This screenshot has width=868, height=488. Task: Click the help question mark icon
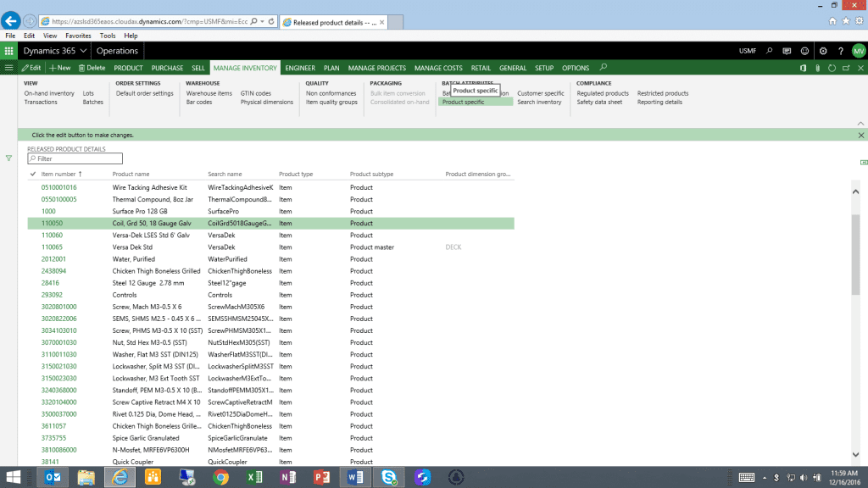(x=840, y=51)
